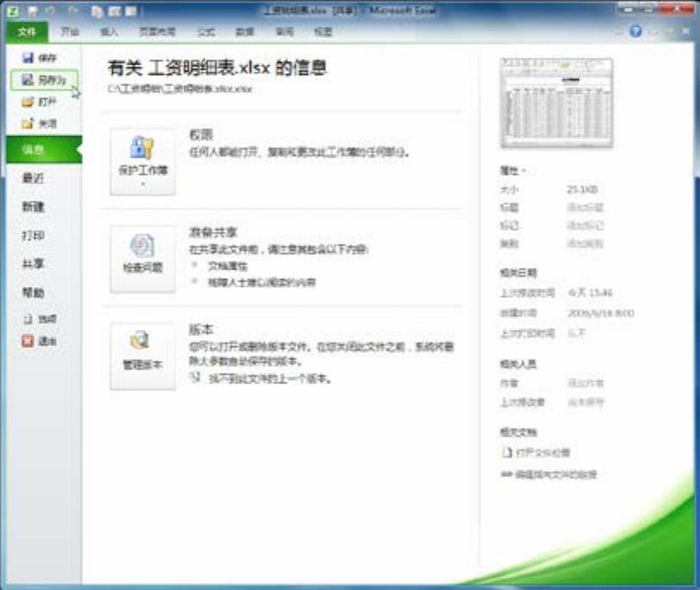Click the 作者 add-author field
The height and width of the screenshot is (590, 700).
click(x=585, y=383)
